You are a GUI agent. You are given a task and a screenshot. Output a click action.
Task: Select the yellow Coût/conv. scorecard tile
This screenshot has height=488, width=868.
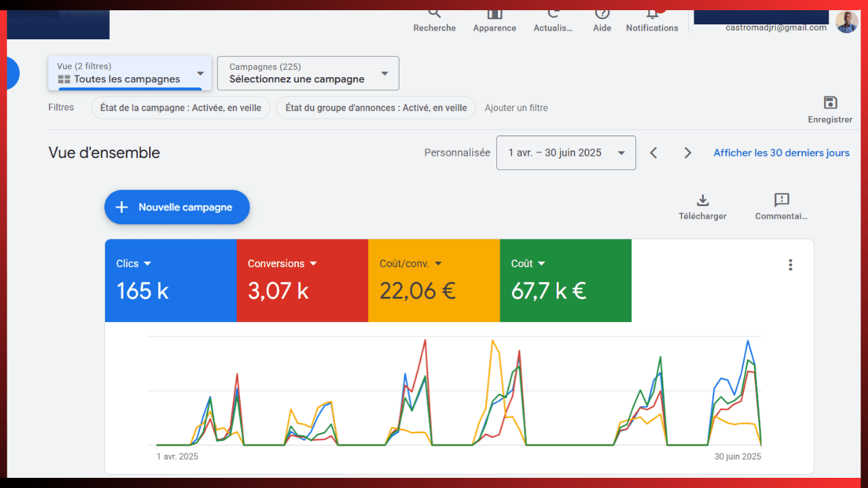[434, 281]
